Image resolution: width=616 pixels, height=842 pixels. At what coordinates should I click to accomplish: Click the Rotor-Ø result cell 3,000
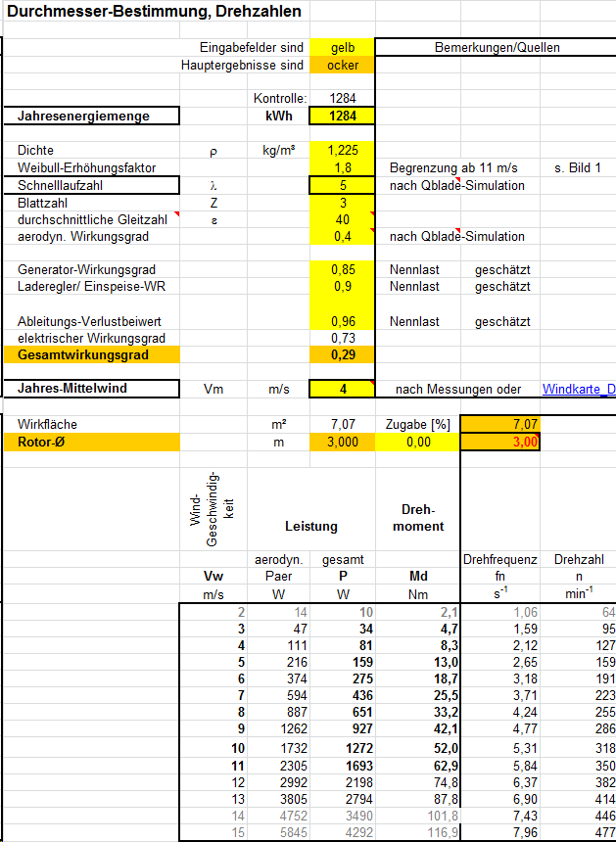point(342,443)
